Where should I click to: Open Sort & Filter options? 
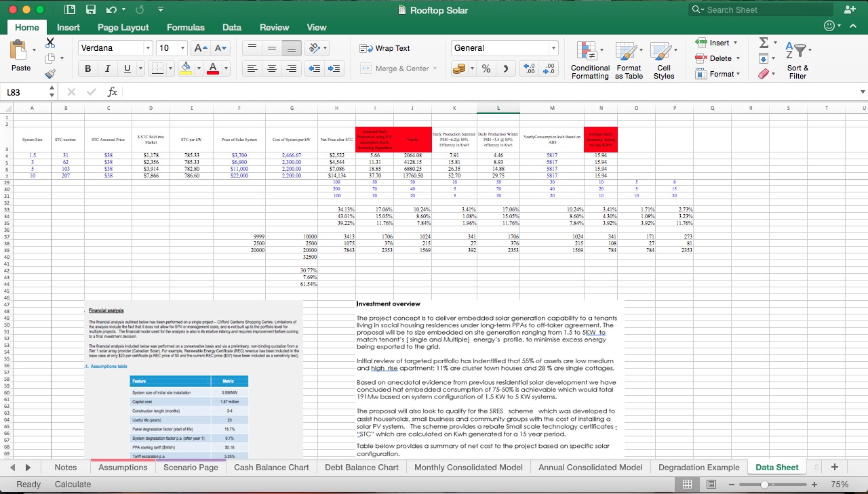pyautogui.click(x=797, y=60)
